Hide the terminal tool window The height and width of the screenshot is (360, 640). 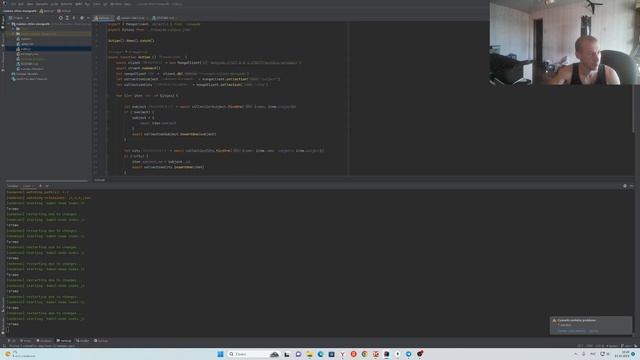pyautogui.click(x=631, y=186)
